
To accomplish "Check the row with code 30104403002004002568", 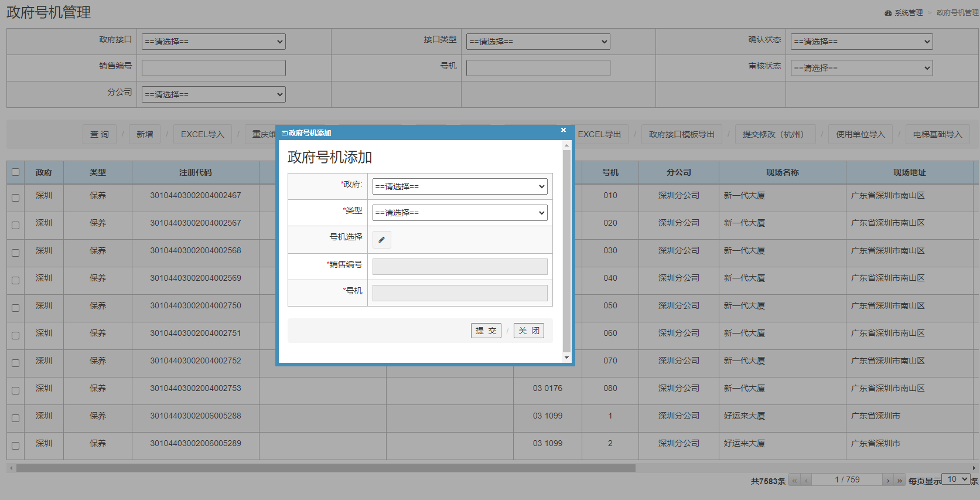I will [x=16, y=253].
